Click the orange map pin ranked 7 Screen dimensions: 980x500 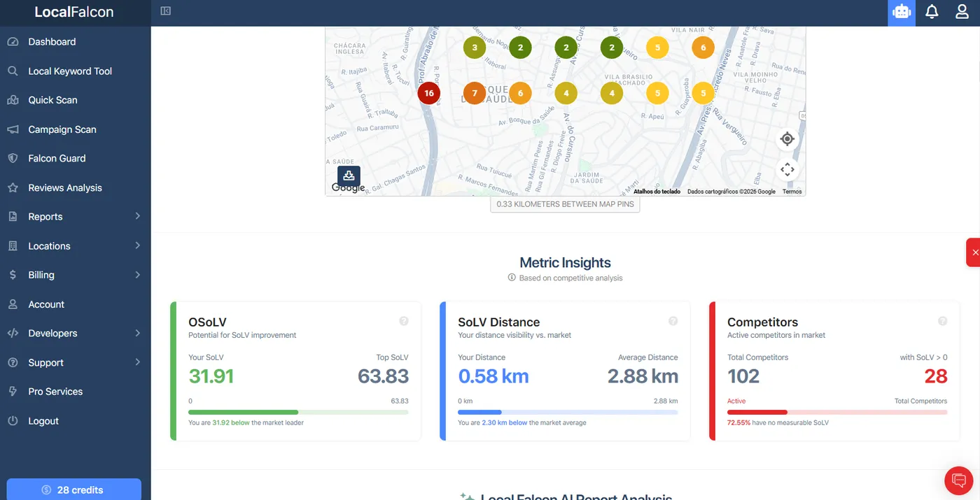coord(475,93)
